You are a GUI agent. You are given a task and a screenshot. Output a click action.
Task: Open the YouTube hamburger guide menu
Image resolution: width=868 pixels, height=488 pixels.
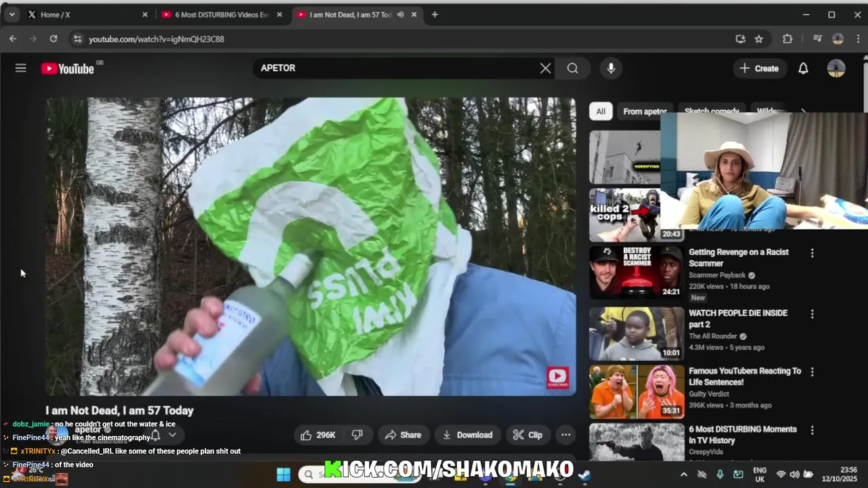click(x=21, y=68)
